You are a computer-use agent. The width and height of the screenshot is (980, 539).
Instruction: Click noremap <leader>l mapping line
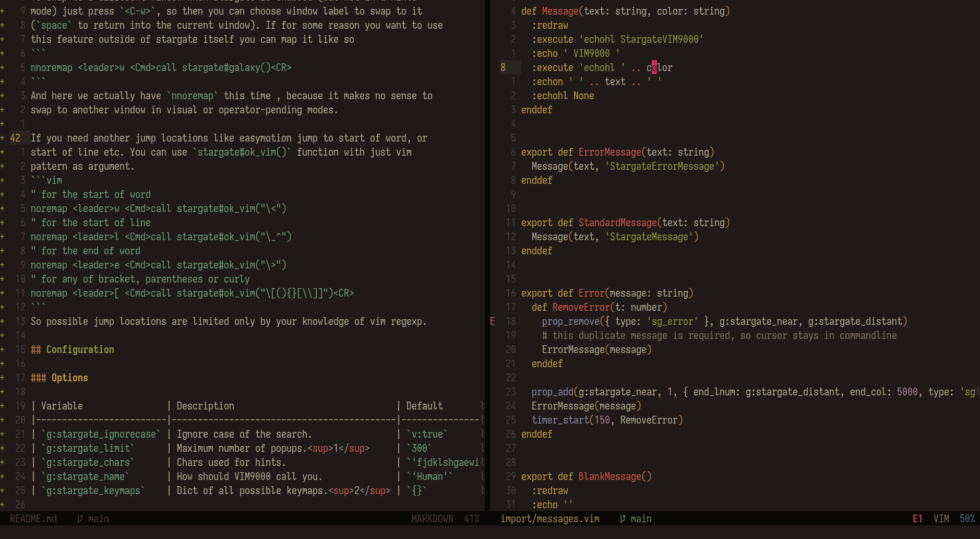(x=161, y=237)
